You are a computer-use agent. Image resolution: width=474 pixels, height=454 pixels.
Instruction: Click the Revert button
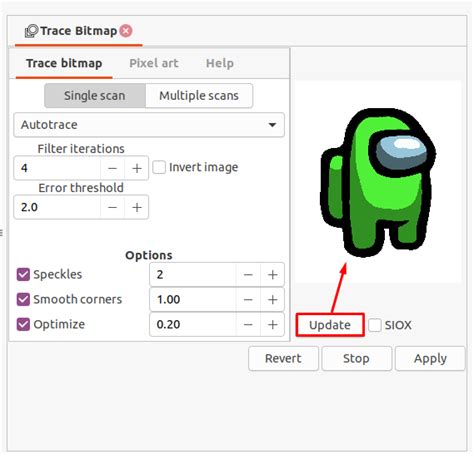tap(283, 359)
